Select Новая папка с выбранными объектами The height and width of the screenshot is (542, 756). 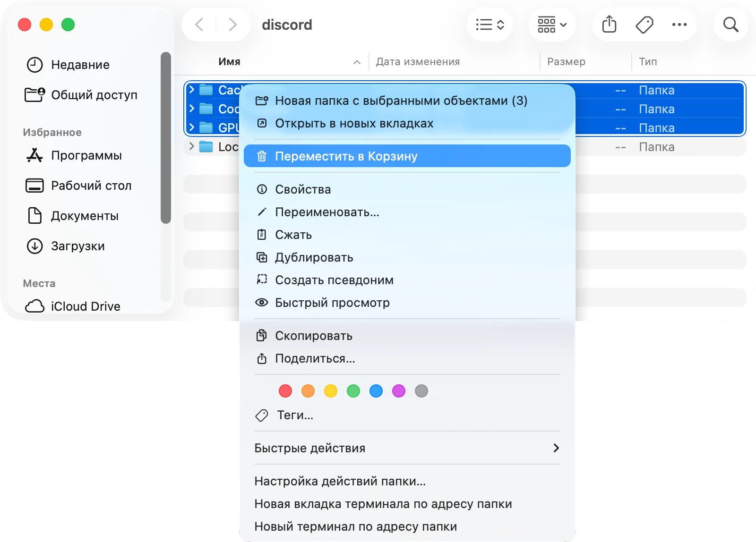pos(407,101)
